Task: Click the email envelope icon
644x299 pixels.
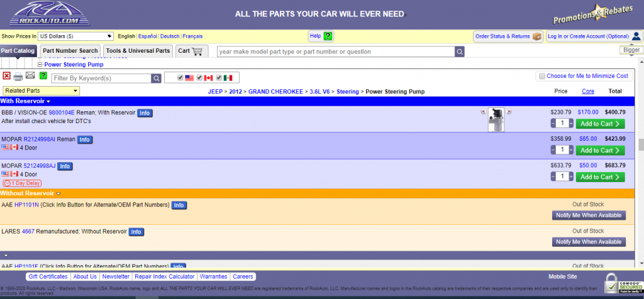Action: (x=30, y=75)
